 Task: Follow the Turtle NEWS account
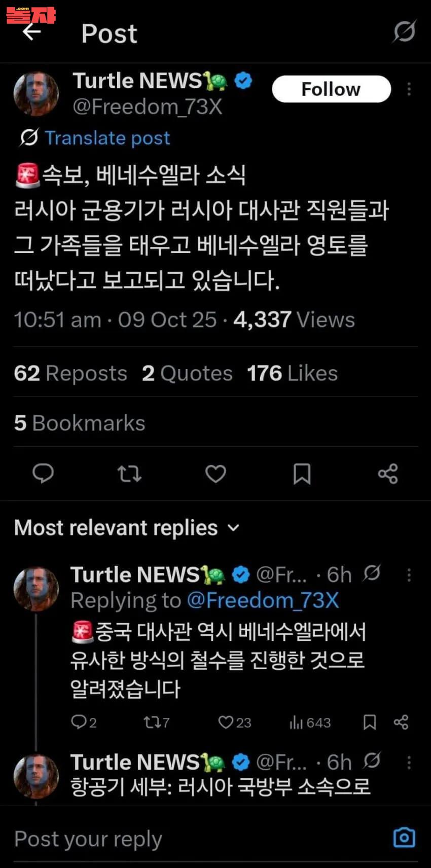click(331, 89)
